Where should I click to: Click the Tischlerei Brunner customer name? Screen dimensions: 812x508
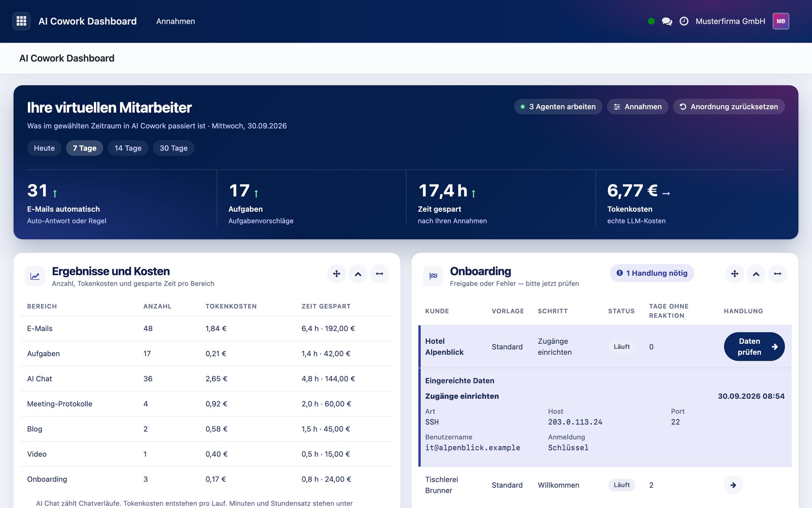pyautogui.click(x=442, y=485)
